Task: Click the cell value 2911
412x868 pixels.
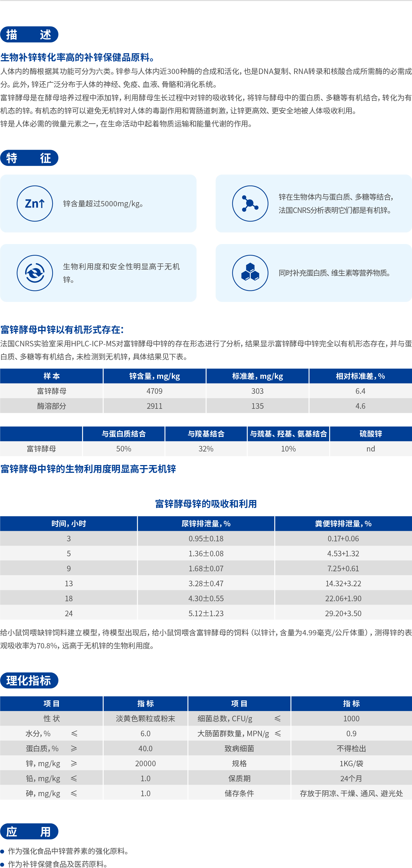Action: (155, 406)
